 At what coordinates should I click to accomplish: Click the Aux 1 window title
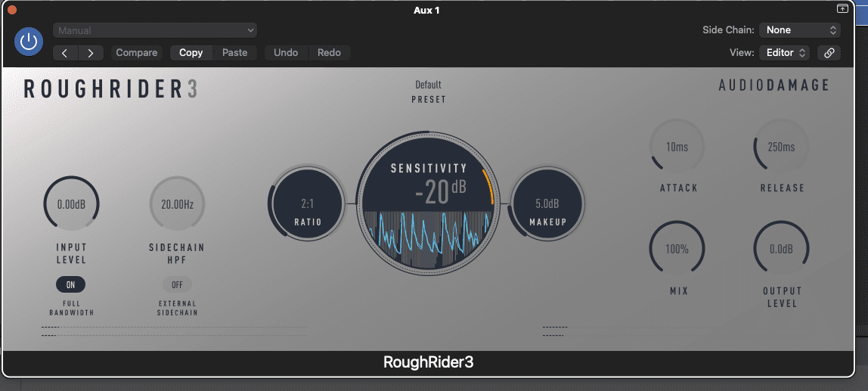point(426,10)
